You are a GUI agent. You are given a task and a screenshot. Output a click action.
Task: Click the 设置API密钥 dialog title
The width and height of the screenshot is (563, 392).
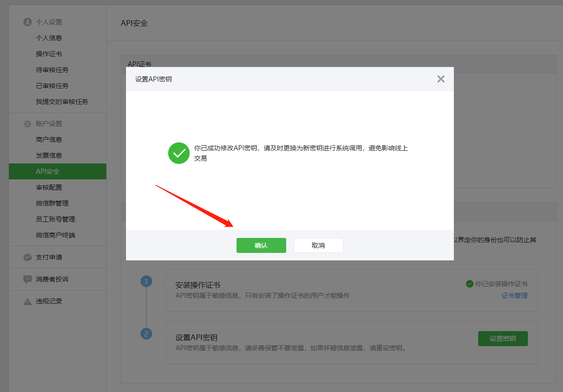tap(154, 79)
